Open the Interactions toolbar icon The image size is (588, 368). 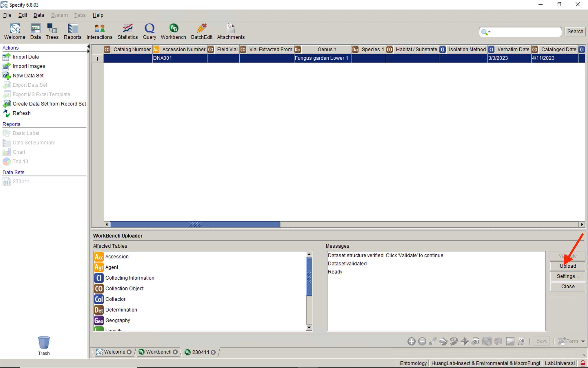[x=99, y=31]
